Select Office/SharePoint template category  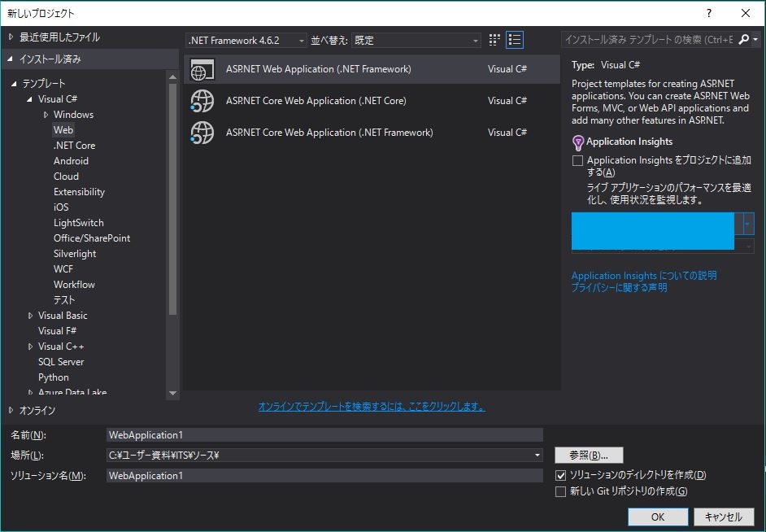(92, 238)
